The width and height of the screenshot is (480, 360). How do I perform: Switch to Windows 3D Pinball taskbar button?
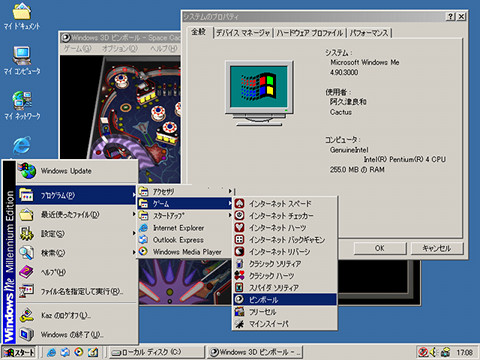point(256,352)
